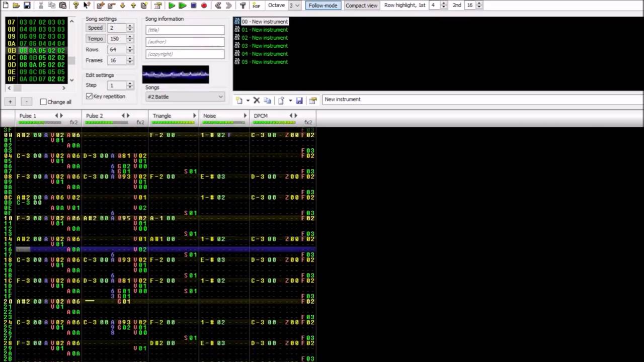The width and height of the screenshot is (644, 362).
Task: Stop playback with the blue square
Action: [x=193, y=6]
